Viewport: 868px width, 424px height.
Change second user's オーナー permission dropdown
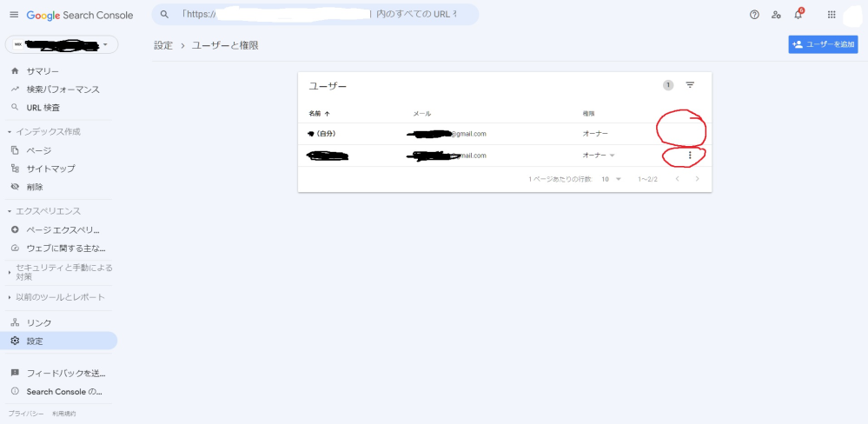pos(599,156)
